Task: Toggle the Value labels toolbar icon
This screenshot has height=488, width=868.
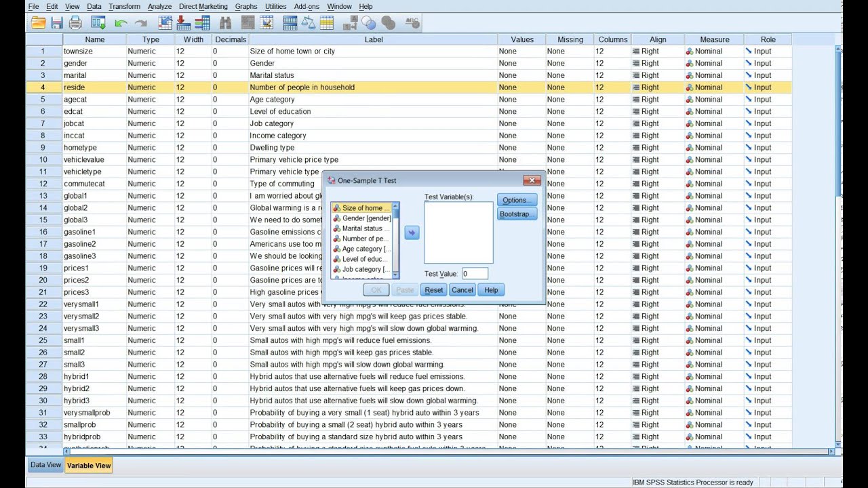Action: pos(351,23)
